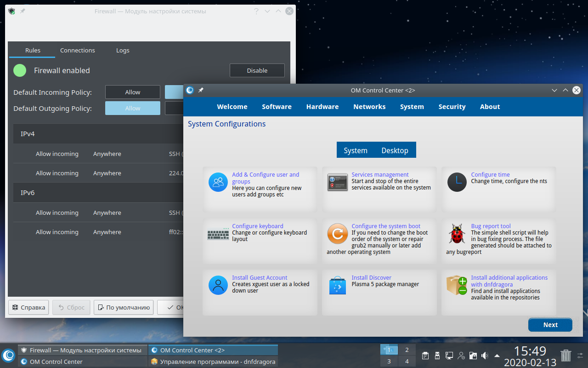
Task: Click the Configure keyboard icon
Action: pyautogui.click(x=218, y=234)
